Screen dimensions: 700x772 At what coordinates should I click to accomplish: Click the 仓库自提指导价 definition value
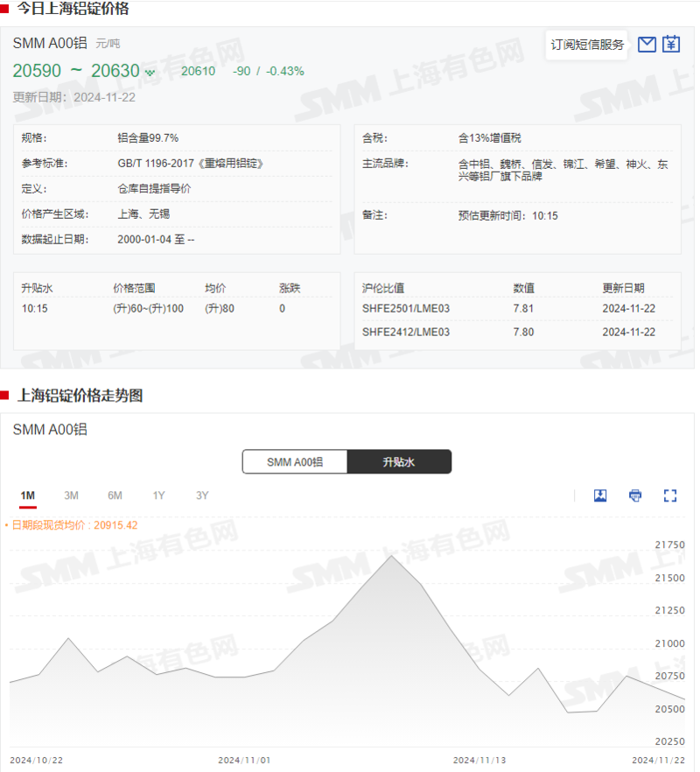coord(154,188)
